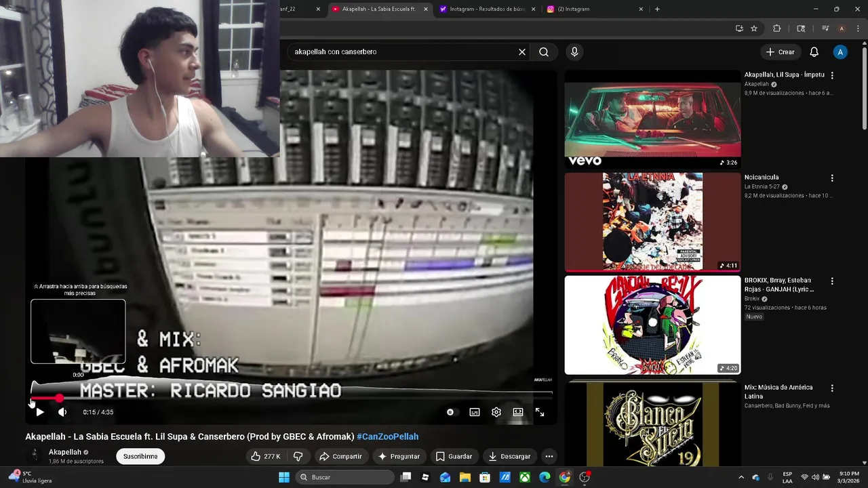868x488 pixels.
Task: Save the video with Guardar
Action: 454,456
